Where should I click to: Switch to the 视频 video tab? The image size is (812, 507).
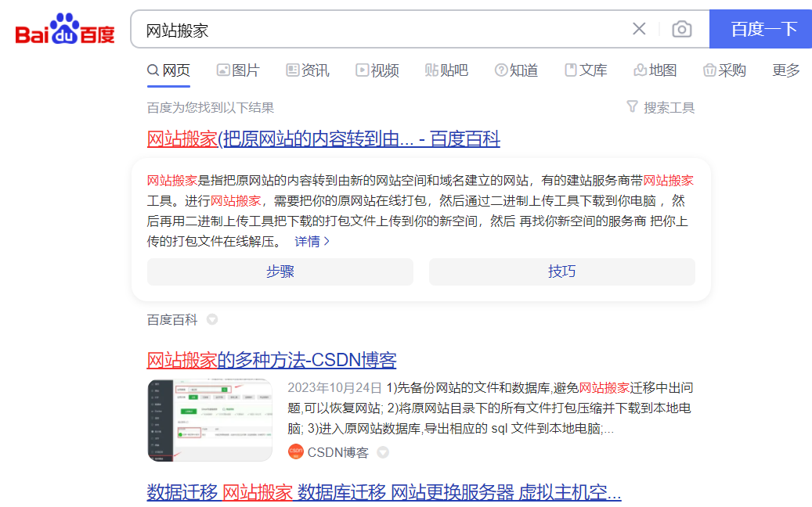pyautogui.click(x=377, y=70)
